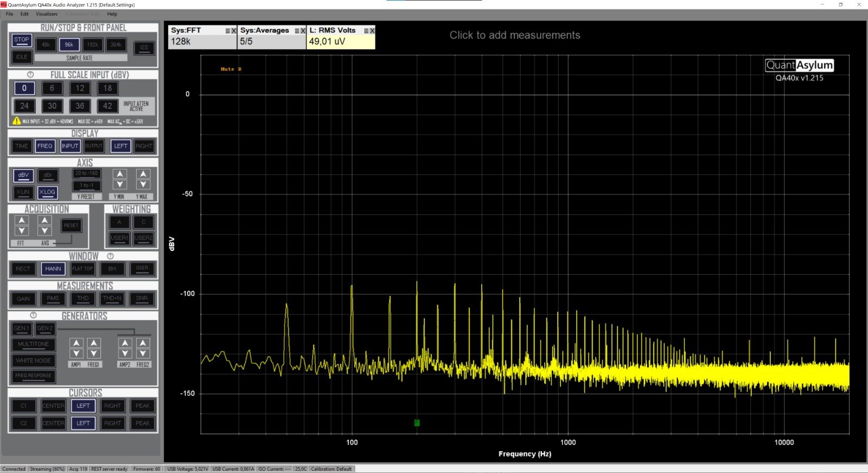Image resolution: width=868 pixels, height=473 pixels.
Task: Toggle the THD measurement
Action: [x=82, y=299]
